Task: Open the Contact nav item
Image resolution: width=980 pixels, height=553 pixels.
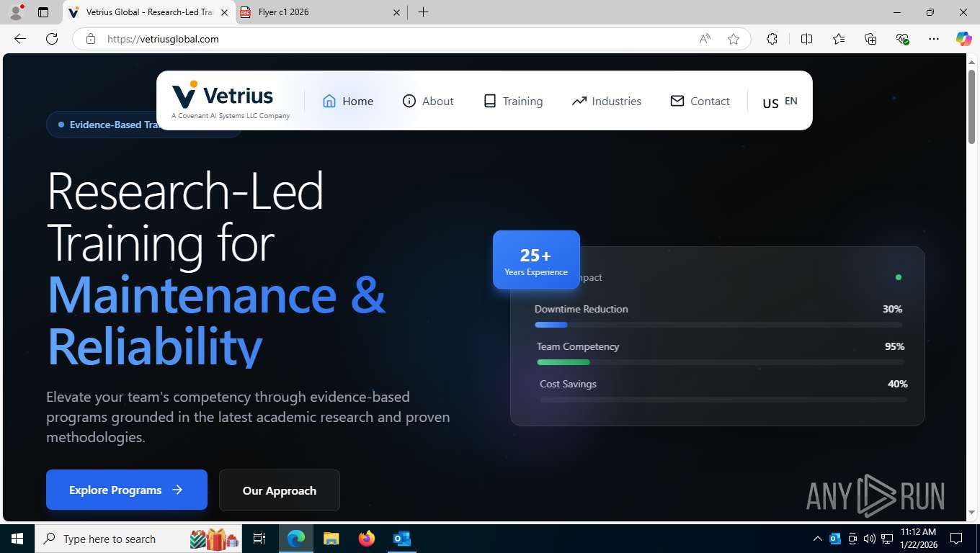Action: coord(700,101)
